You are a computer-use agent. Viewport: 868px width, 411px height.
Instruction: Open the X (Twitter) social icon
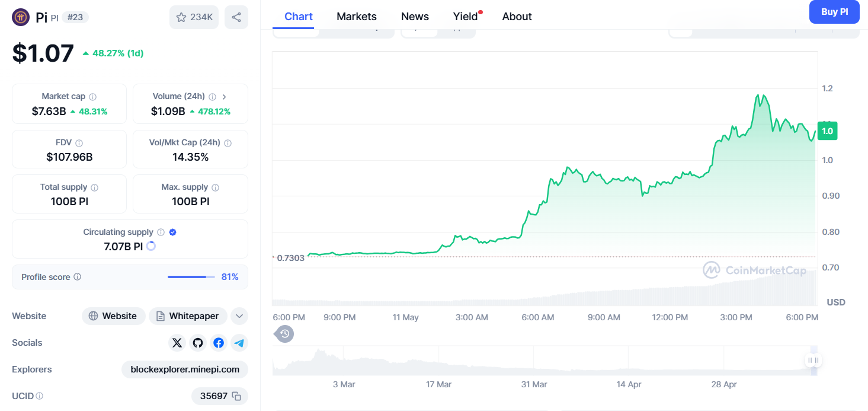177,343
